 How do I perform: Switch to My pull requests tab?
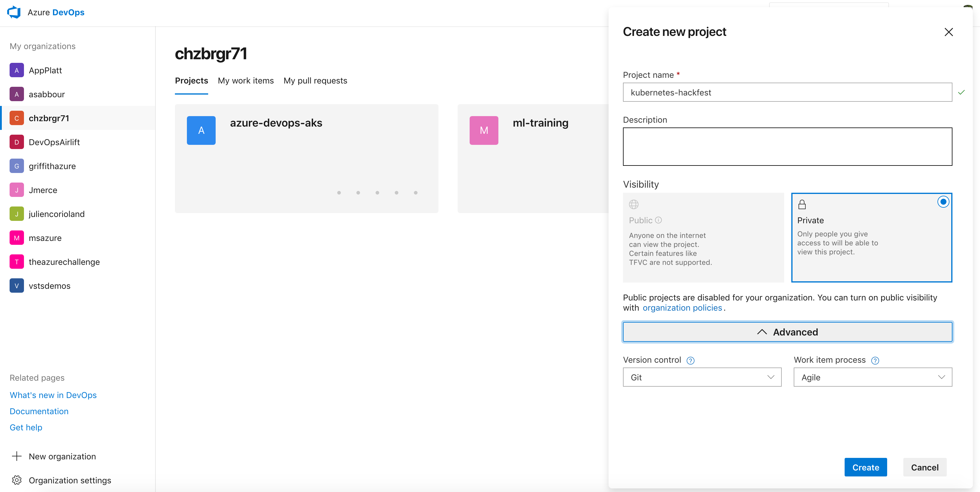315,81
